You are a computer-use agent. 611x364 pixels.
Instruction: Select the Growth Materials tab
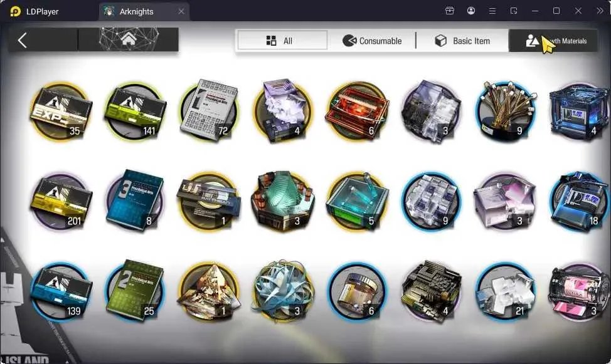tap(553, 41)
